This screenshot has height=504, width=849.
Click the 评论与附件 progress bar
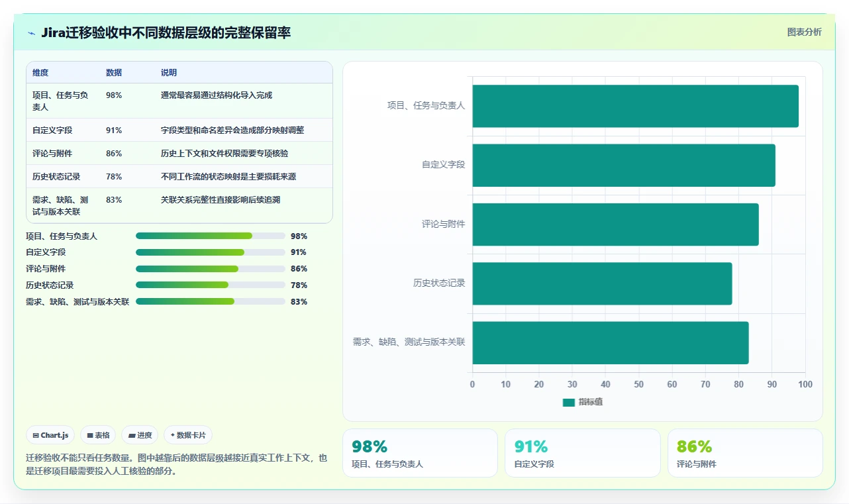coord(210,269)
